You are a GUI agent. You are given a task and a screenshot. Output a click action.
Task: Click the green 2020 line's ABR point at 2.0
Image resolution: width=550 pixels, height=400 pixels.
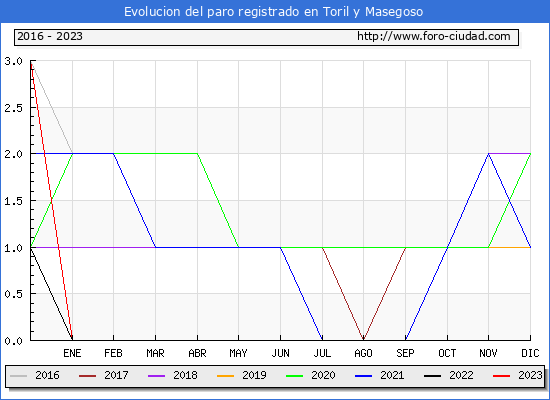[197, 154]
